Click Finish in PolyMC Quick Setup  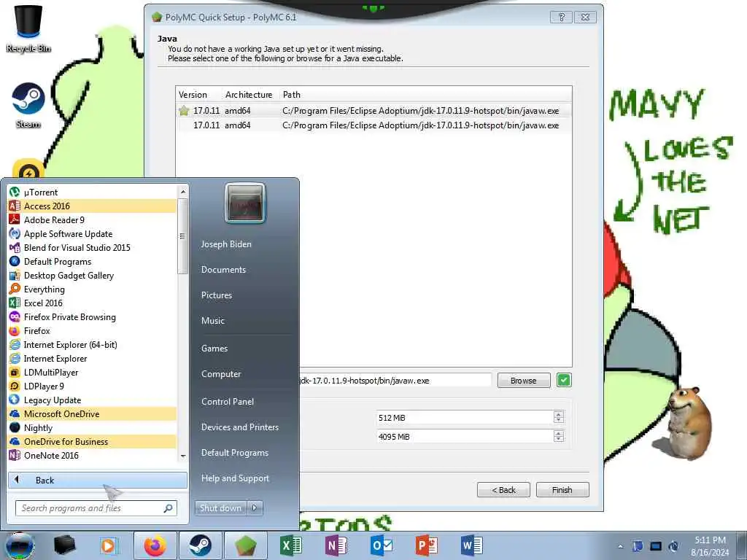coord(562,490)
